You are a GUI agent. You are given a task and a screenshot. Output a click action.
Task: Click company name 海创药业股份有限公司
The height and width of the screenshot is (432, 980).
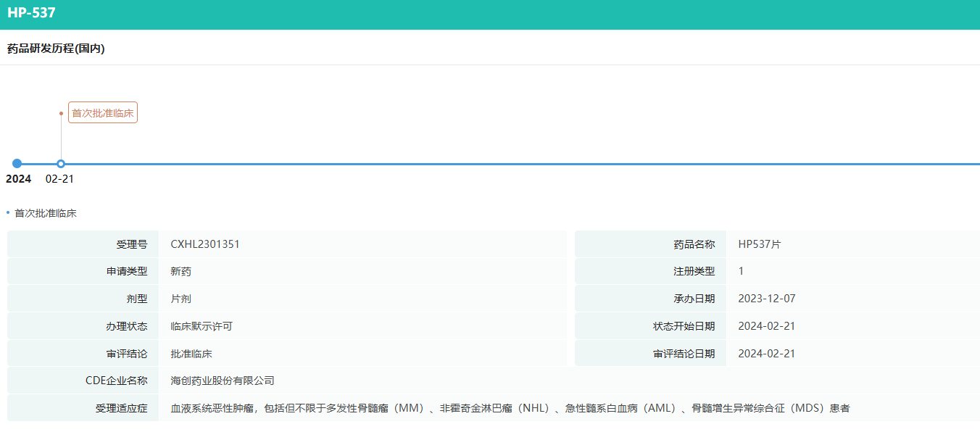tap(223, 381)
